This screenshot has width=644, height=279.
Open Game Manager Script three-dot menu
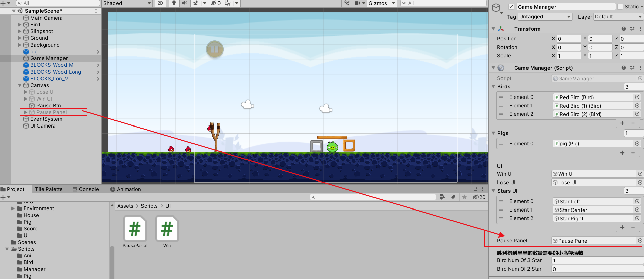click(x=641, y=68)
